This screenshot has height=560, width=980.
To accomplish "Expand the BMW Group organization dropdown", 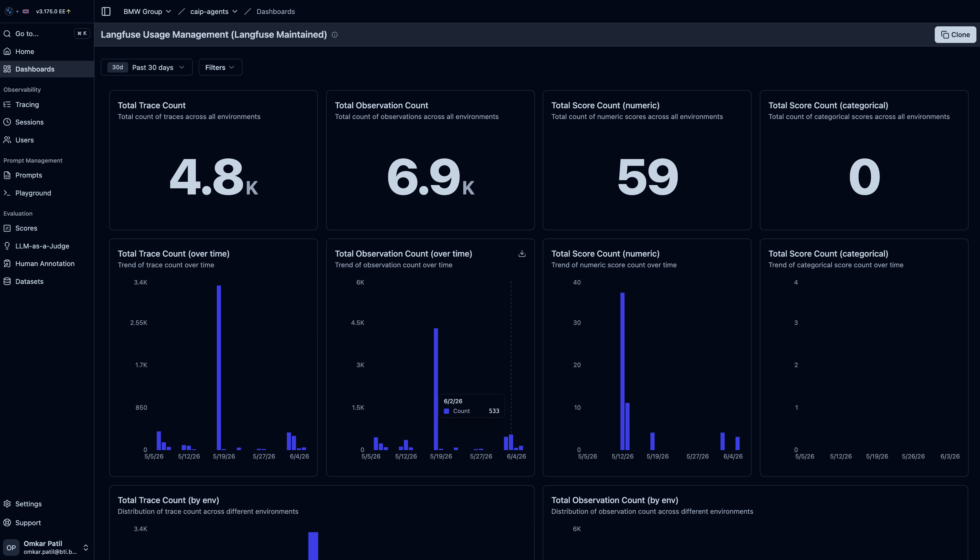I will pos(147,11).
